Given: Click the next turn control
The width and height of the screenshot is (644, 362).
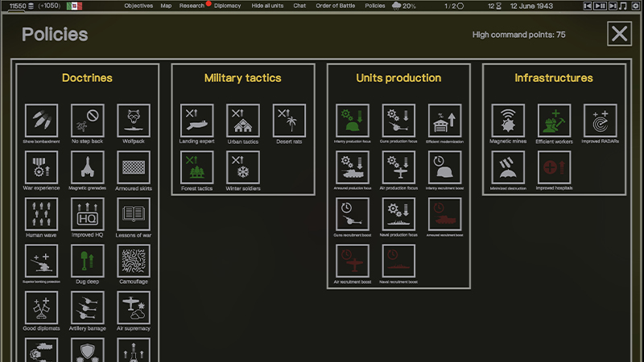Looking at the screenshot, I should [613, 6].
